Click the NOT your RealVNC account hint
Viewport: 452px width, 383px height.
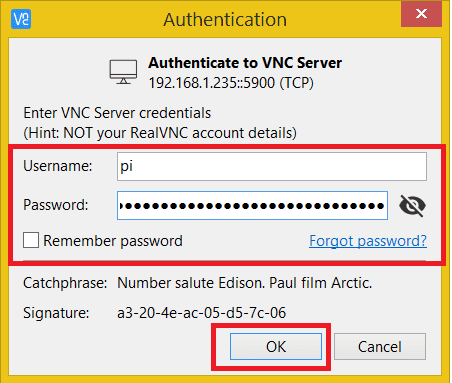[160, 133]
